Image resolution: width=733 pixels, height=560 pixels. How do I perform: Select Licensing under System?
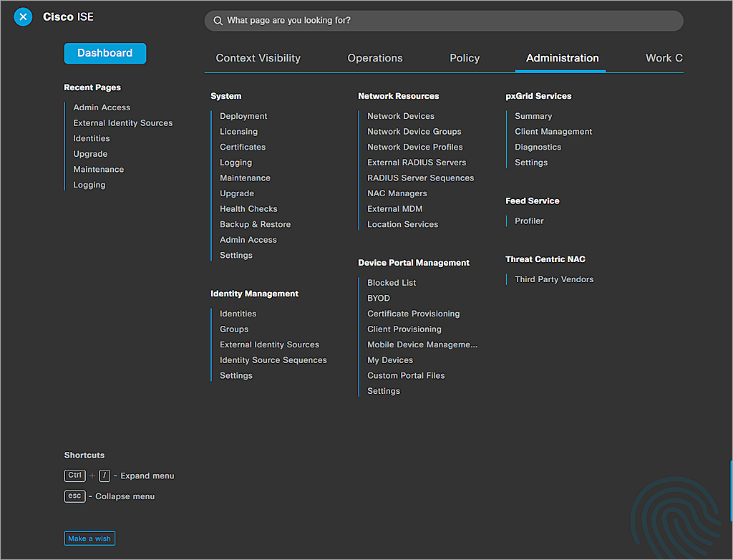(238, 131)
